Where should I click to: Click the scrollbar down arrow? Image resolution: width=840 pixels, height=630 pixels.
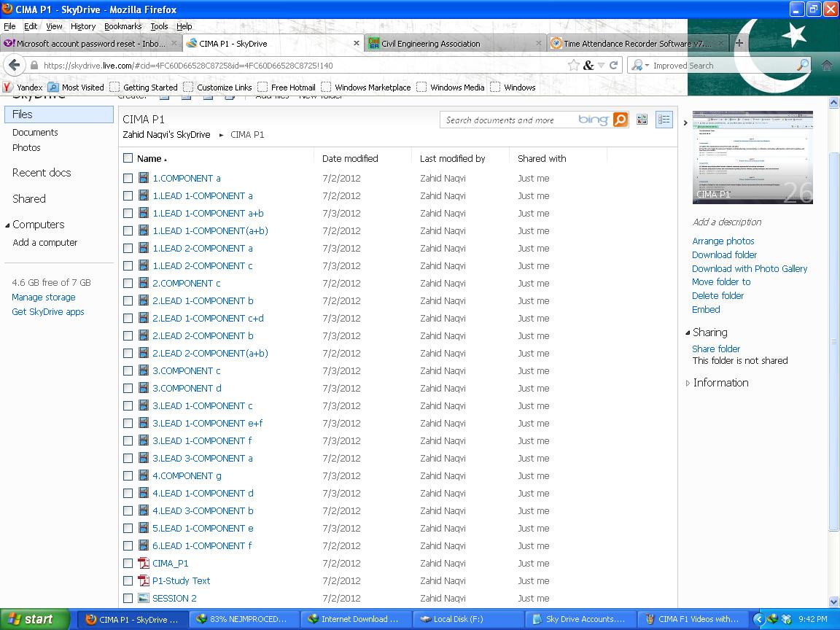(x=833, y=601)
